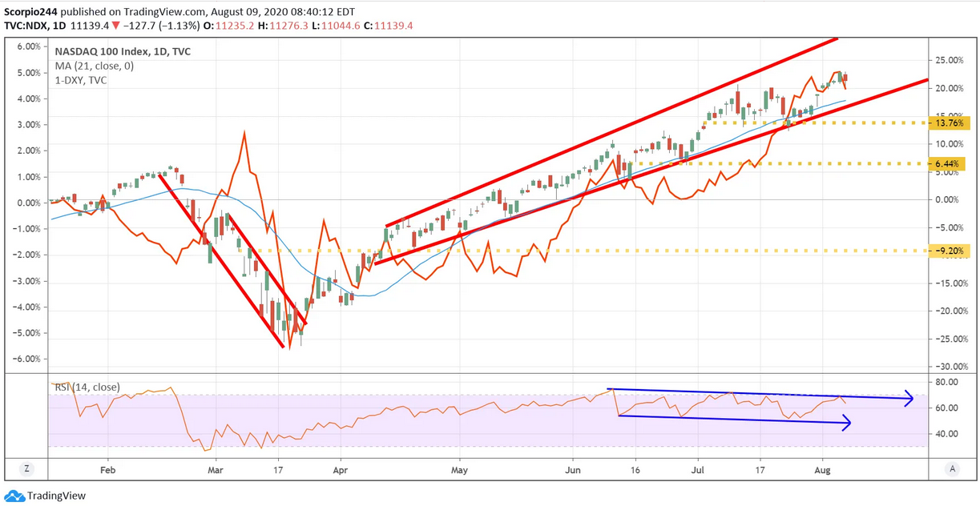Click the Mar label on the time axis
The width and height of the screenshot is (980, 506).
(x=216, y=469)
